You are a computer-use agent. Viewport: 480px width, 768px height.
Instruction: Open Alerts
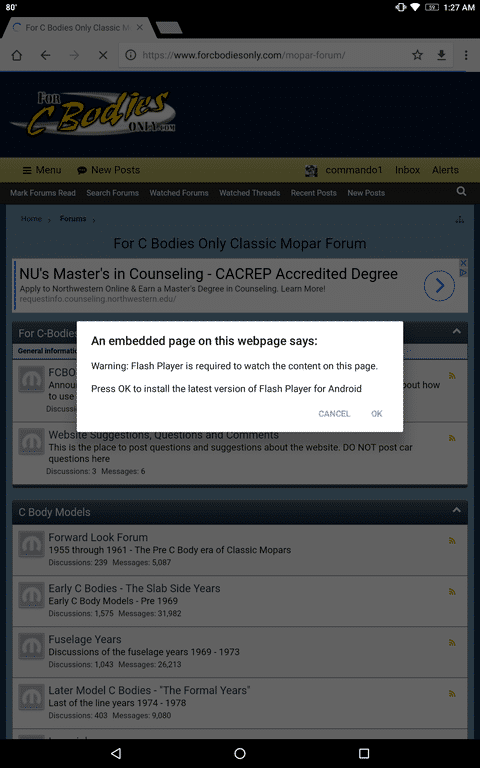point(445,170)
